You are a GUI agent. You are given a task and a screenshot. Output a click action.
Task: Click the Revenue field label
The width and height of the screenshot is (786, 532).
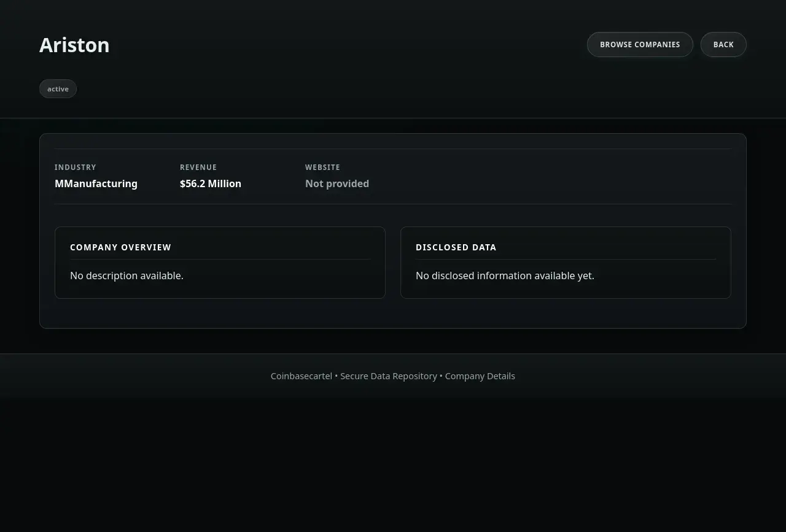(198, 168)
